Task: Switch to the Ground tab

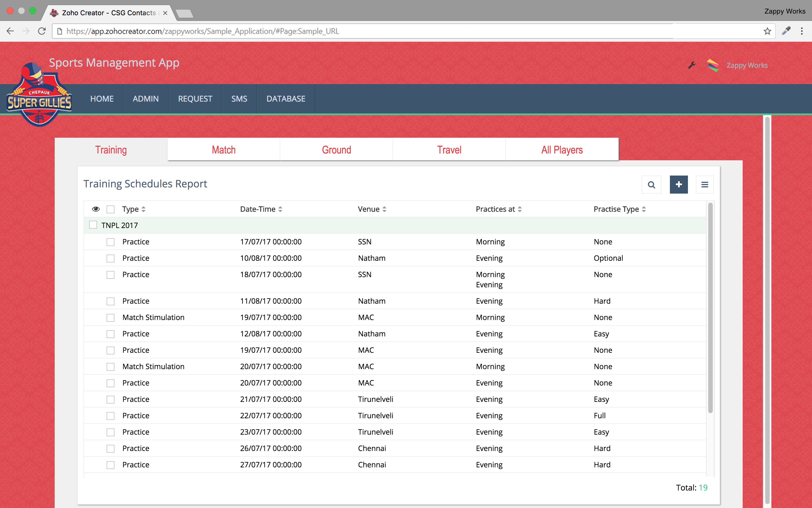Action: 337,150
